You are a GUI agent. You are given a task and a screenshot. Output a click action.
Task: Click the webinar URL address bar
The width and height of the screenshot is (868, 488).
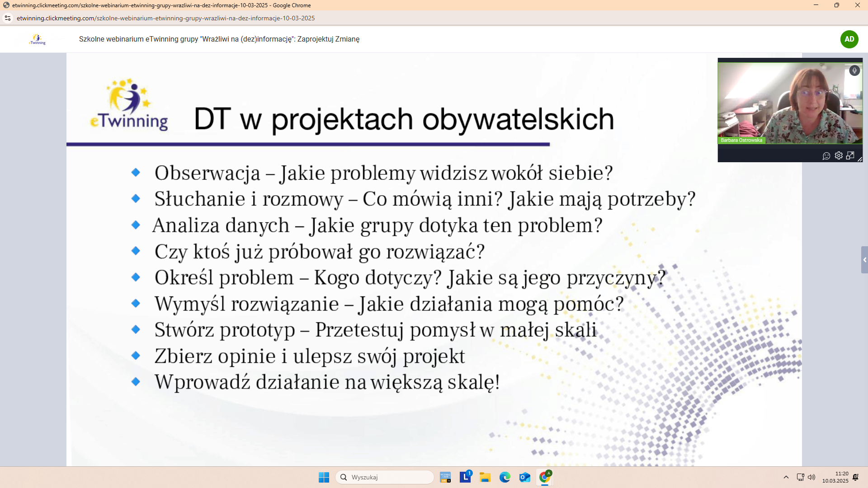pos(165,18)
